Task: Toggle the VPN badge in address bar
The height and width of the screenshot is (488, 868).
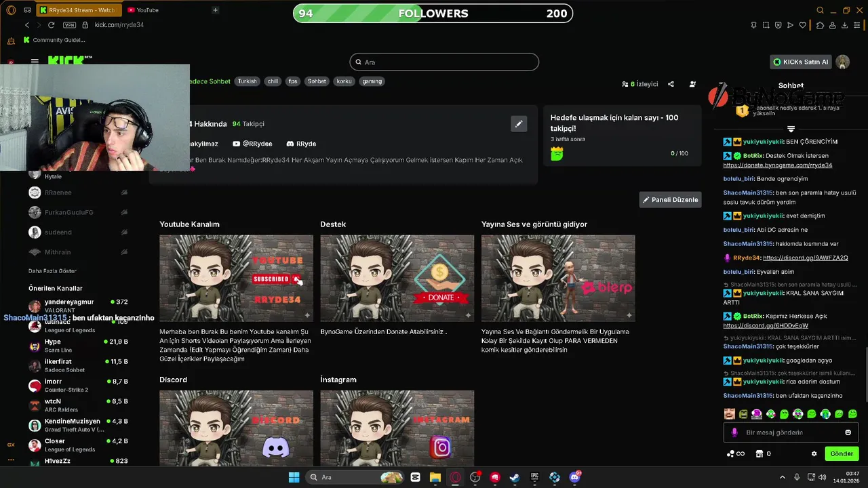Action: 69,25
